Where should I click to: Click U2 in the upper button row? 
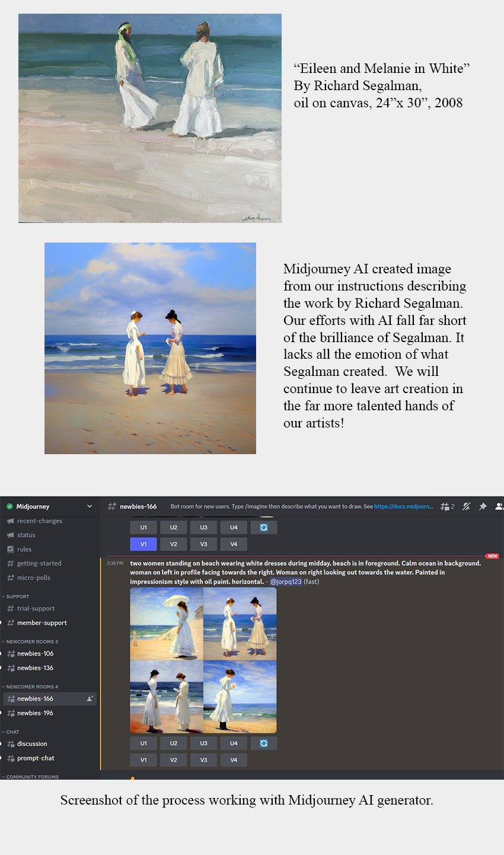[174, 527]
